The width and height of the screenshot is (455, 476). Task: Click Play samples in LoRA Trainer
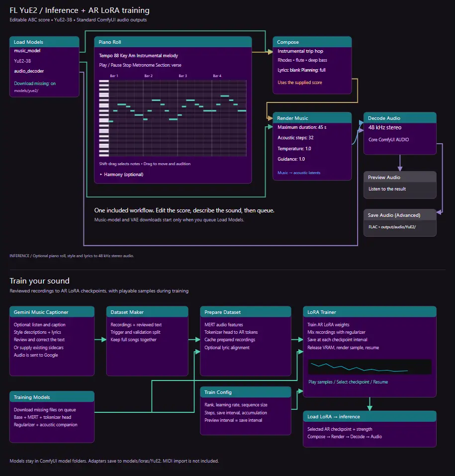[x=320, y=382]
